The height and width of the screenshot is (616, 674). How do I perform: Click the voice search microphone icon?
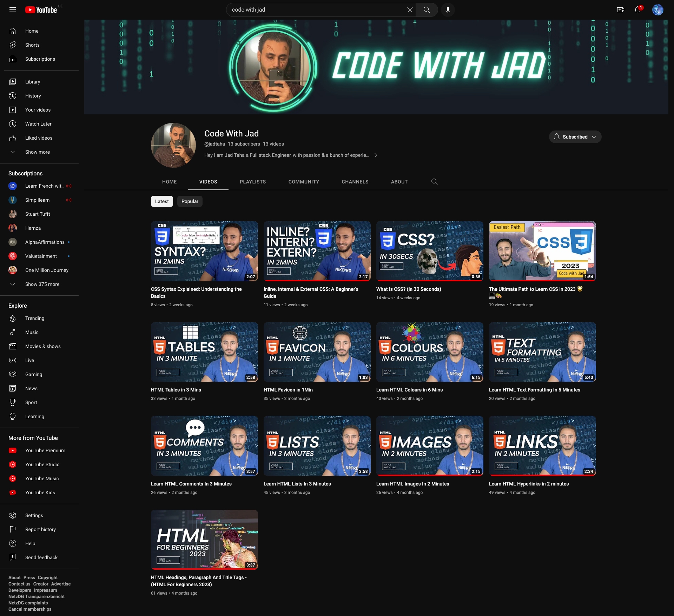click(x=448, y=10)
